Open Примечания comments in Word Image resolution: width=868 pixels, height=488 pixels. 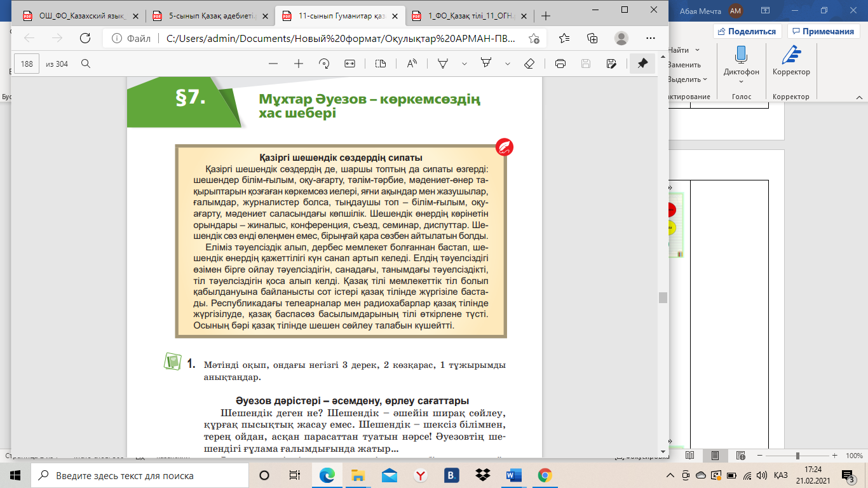tap(823, 31)
